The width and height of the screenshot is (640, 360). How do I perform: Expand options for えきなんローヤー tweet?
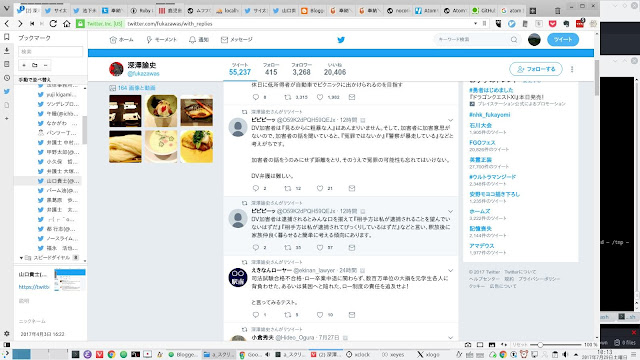point(450,271)
